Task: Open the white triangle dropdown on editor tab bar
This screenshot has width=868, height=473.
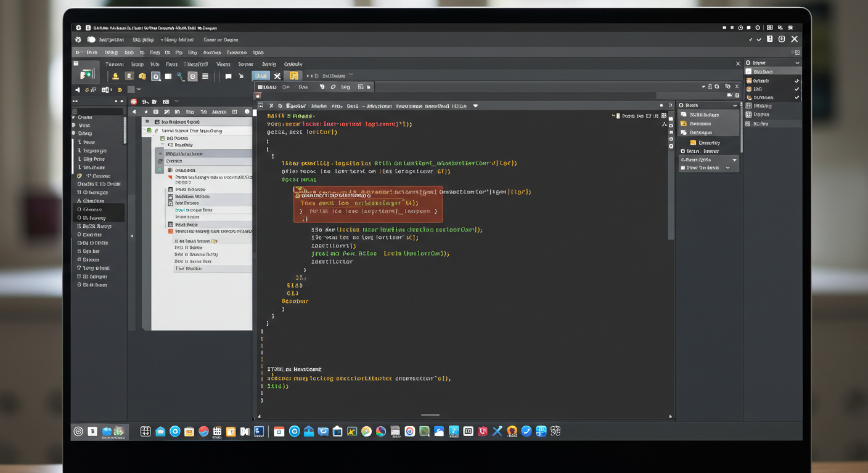Action: click(x=475, y=106)
